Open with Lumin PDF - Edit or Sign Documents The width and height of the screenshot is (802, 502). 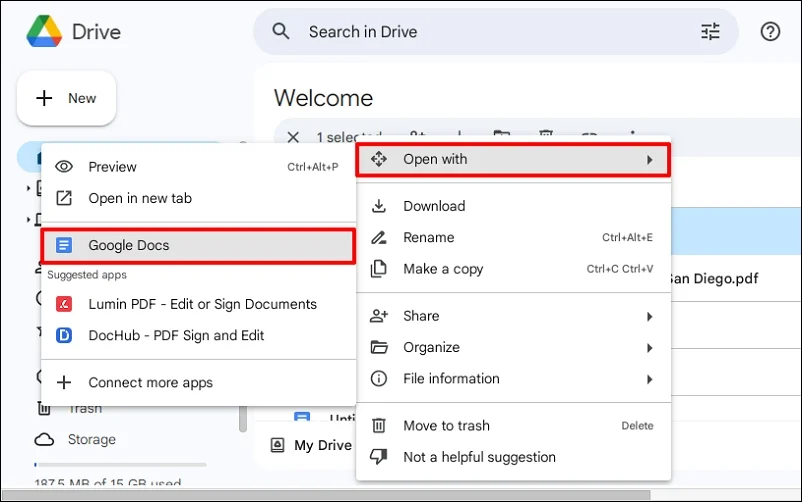[x=198, y=304]
